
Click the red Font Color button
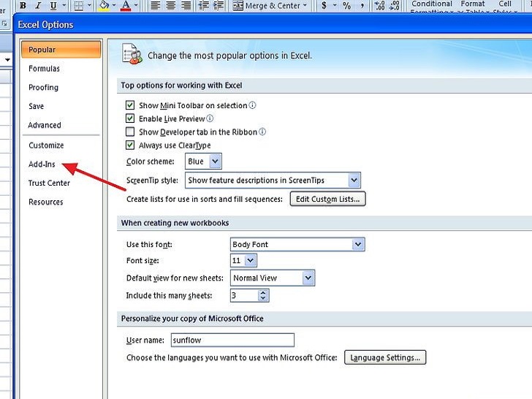pos(126,5)
